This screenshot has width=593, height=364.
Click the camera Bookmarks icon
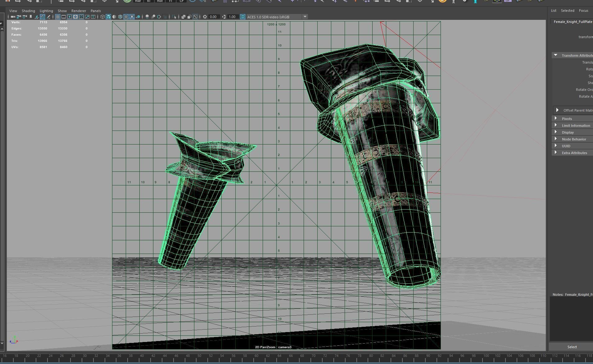tap(31, 17)
